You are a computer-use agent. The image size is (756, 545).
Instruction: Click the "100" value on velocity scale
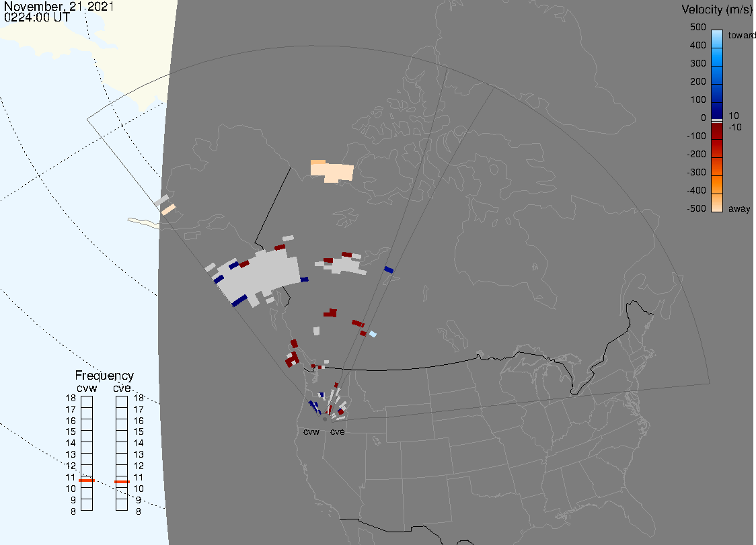tap(697, 99)
